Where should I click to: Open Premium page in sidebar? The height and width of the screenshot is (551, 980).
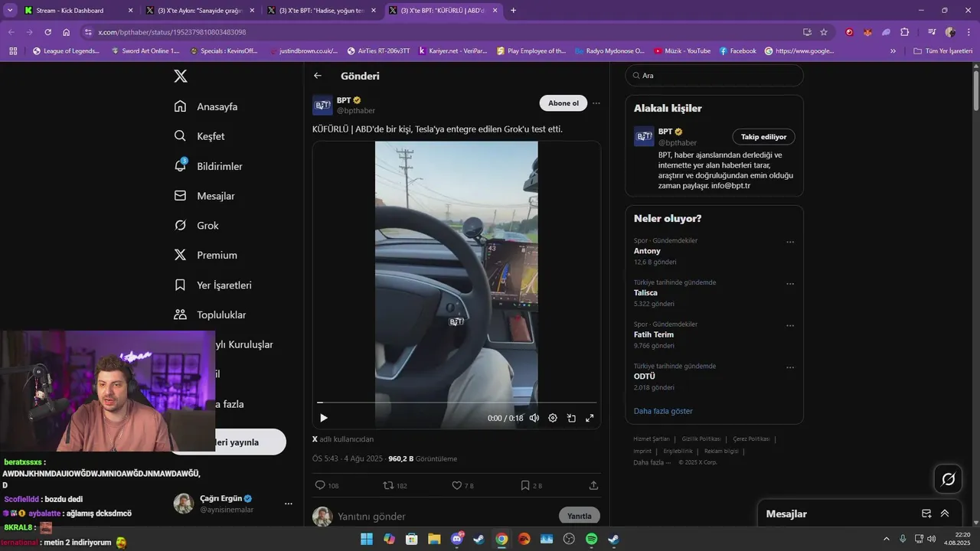[x=206, y=255]
